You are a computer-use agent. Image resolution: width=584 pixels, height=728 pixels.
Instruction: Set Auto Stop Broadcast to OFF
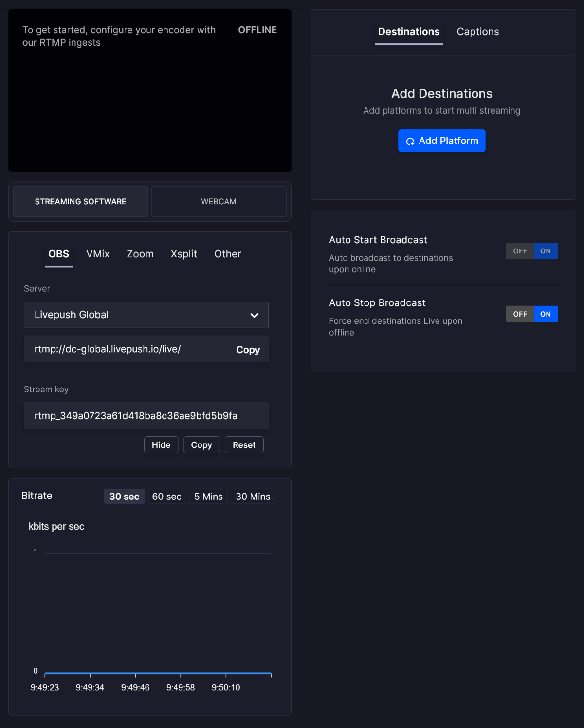[x=520, y=314]
